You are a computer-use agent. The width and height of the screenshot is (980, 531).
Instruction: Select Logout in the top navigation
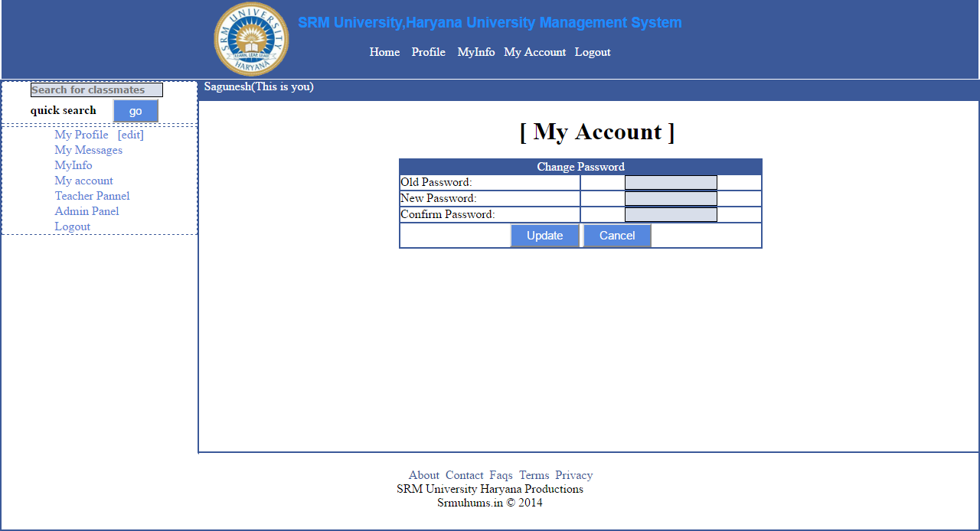click(593, 52)
